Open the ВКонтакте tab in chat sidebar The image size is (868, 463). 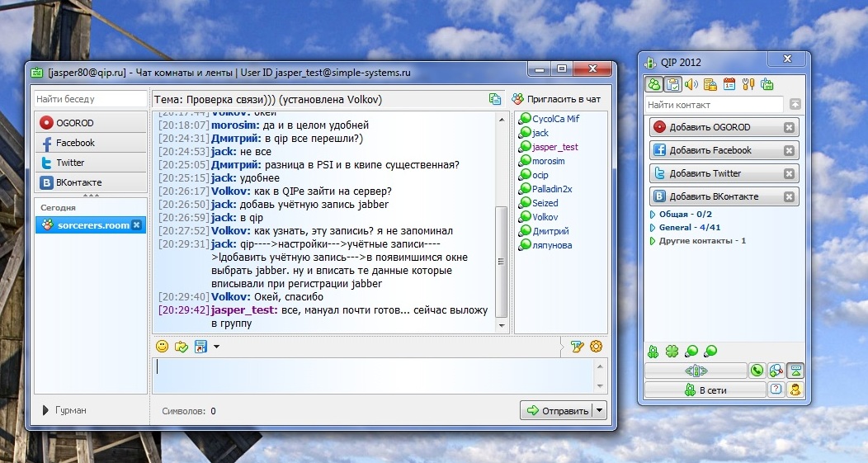(x=91, y=182)
